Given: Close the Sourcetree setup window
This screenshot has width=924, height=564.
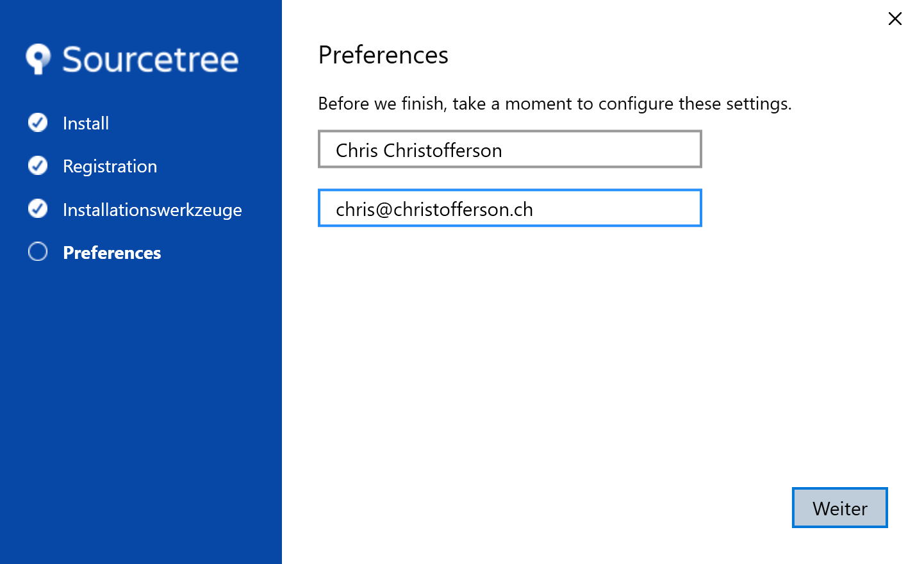Looking at the screenshot, I should (x=895, y=19).
